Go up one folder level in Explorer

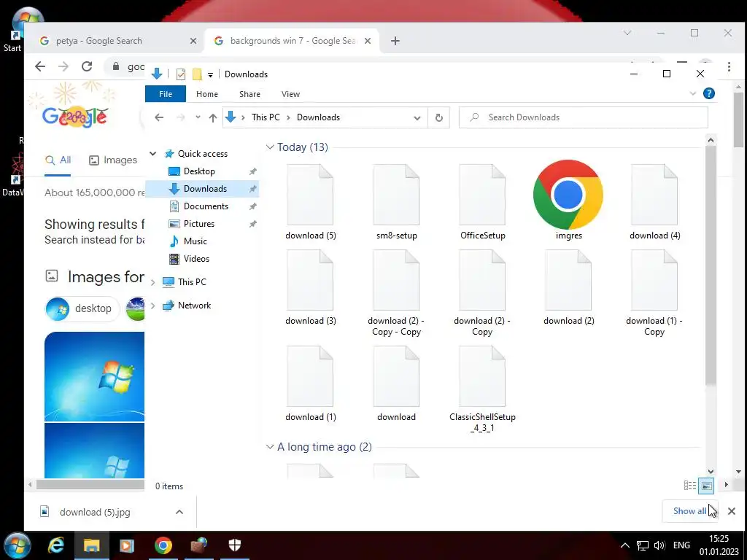pos(212,117)
